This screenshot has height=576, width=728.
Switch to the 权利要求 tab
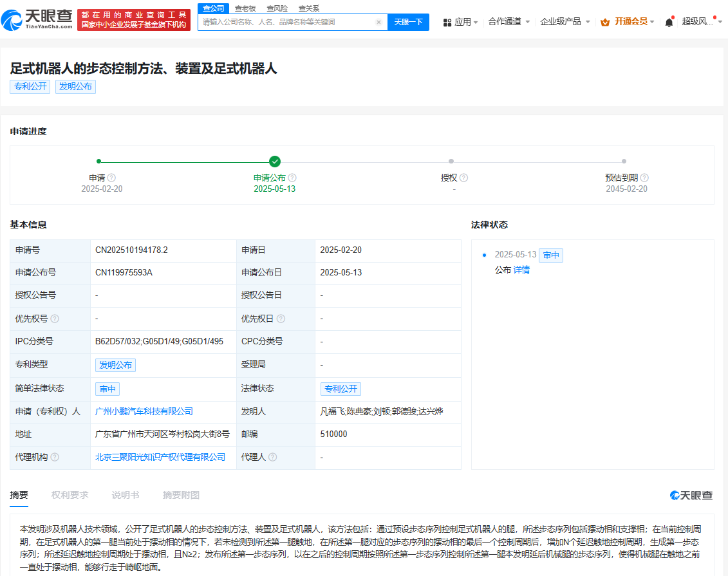pyautogui.click(x=70, y=495)
